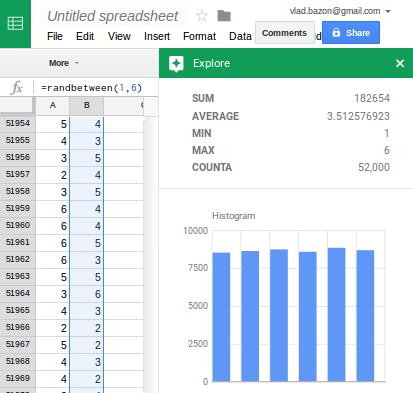413x393 pixels.
Task: Select column A header
Action: pyautogui.click(x=53, y=106)
